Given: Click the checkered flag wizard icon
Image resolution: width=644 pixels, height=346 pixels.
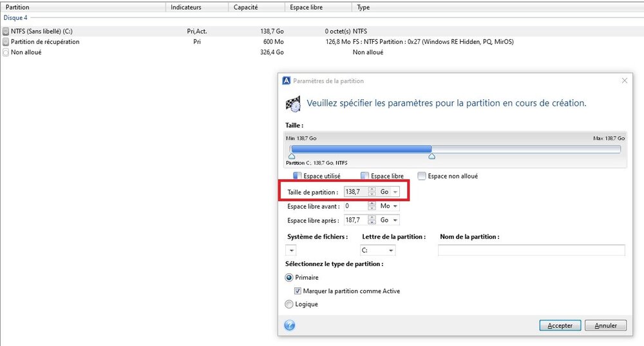Looking at the screenshot, I should (293, 103).
